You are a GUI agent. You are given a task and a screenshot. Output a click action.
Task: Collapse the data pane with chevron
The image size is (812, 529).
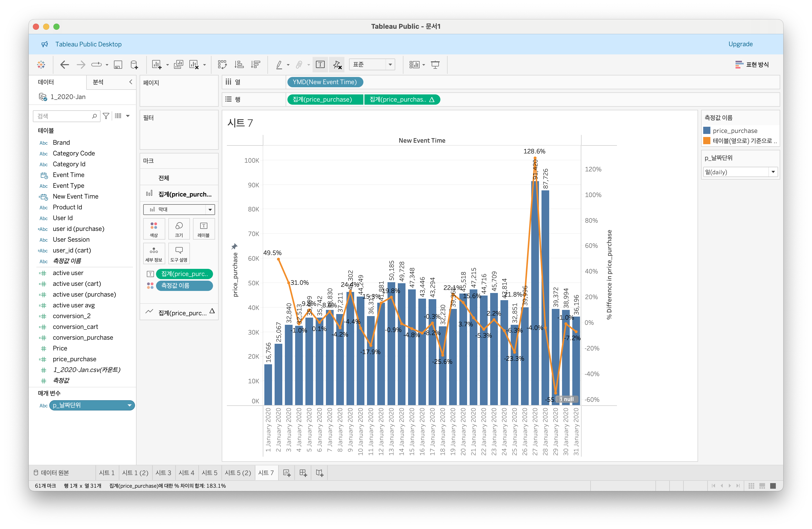tap(131, 82)
